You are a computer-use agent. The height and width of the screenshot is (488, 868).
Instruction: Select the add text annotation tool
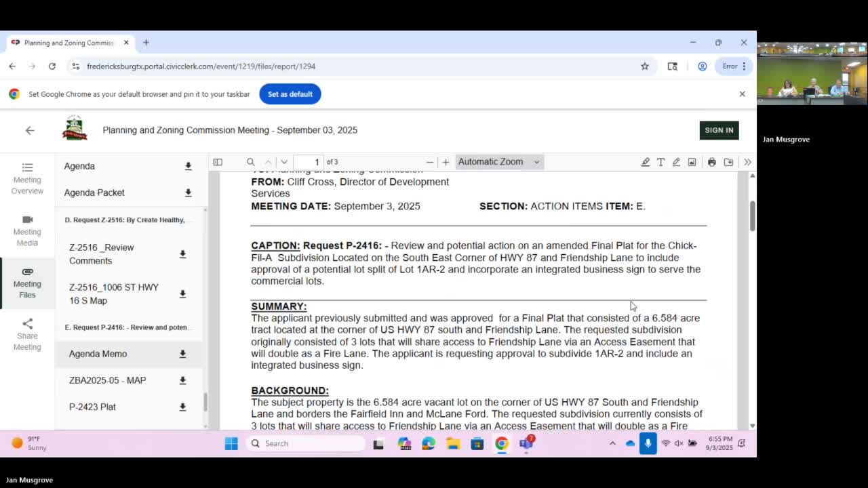pos(660,162)
